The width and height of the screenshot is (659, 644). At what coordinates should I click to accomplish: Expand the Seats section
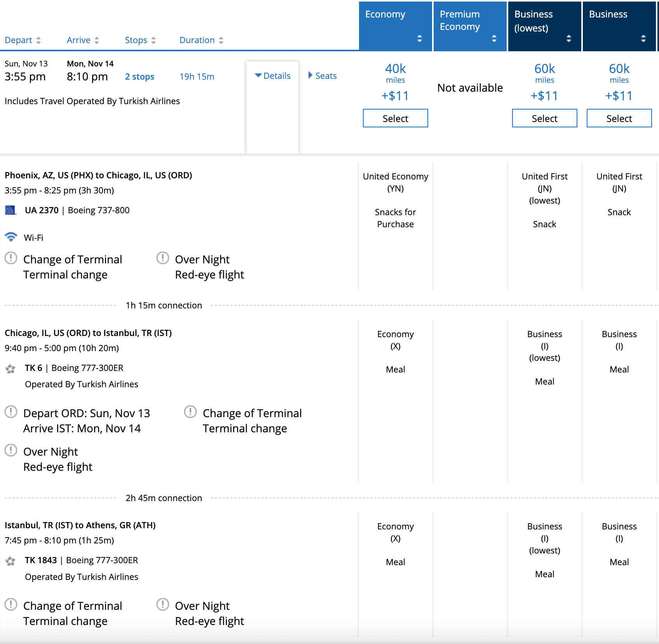(x=323, y=76)
